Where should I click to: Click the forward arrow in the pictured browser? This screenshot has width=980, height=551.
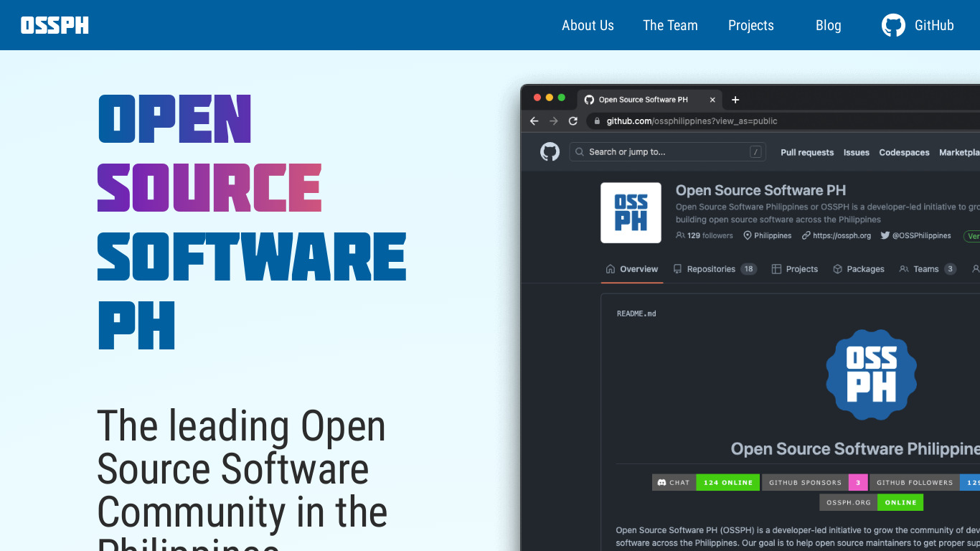click(x=553, y=121)
